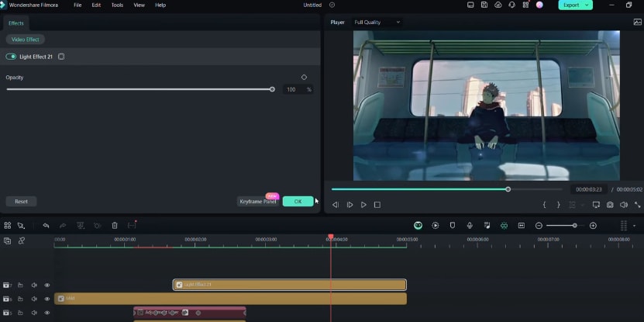644x322 pixels.
Task: Click the redo arrow in timeline toolbar
Action: click(63, 225)
